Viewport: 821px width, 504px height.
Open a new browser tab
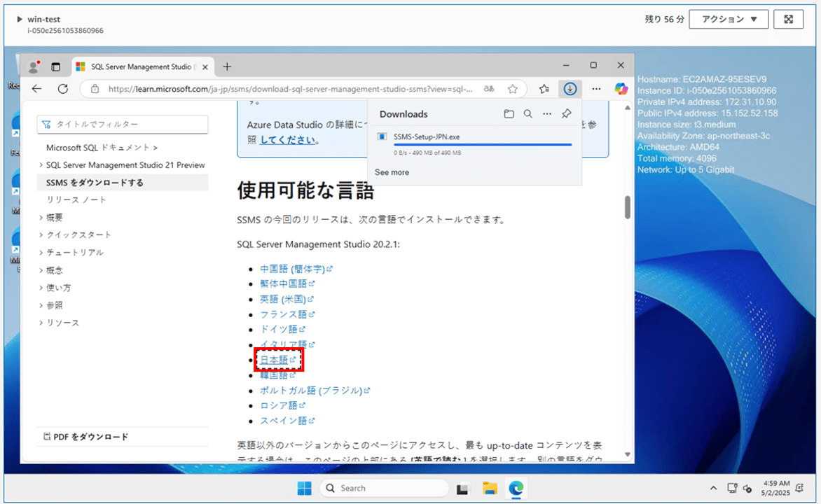(x=227, y=66)
